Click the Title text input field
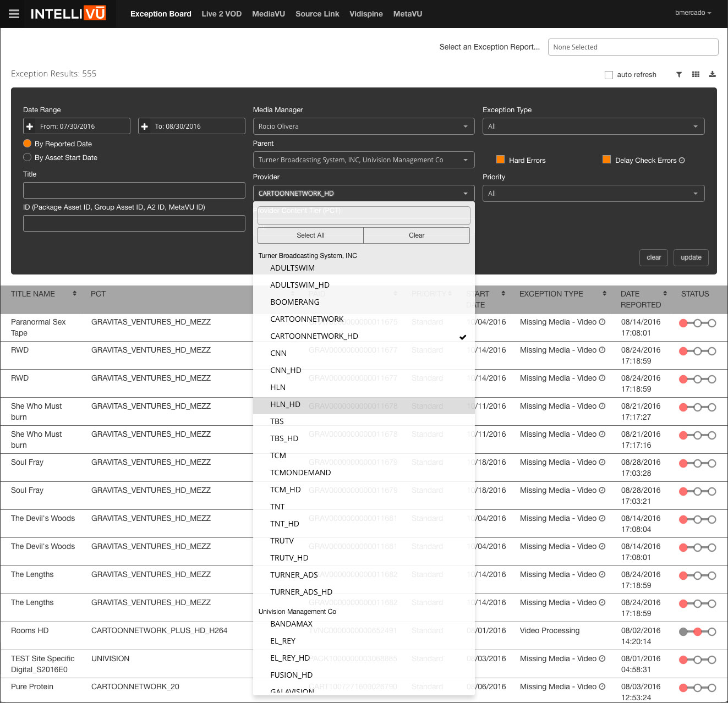The height and width of the screenshot is (703, 728). (134, 190)
